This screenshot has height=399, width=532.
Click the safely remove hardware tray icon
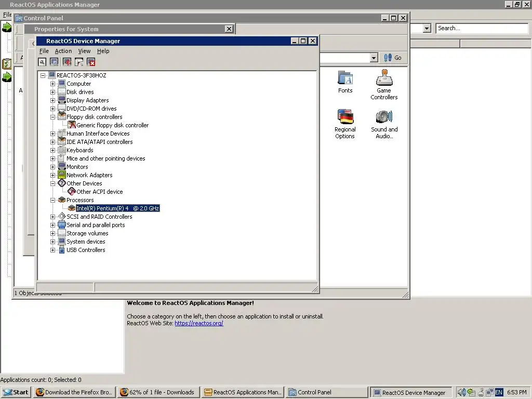471,392
